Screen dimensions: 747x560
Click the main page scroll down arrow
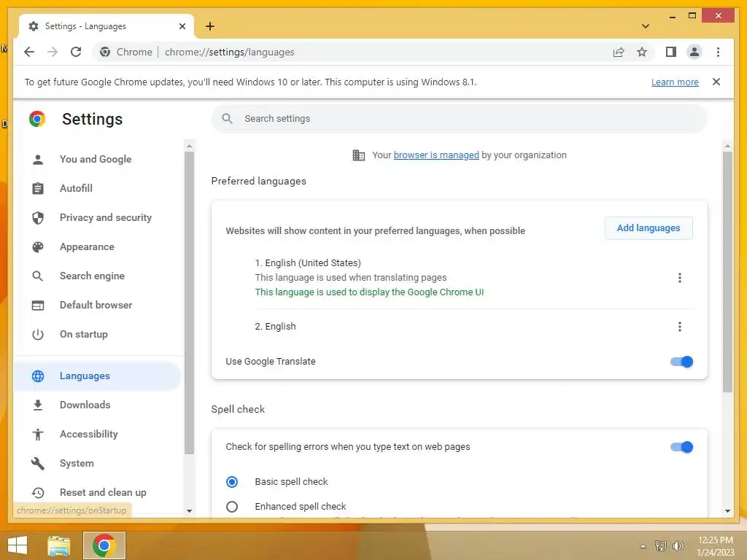pos(727,511)
